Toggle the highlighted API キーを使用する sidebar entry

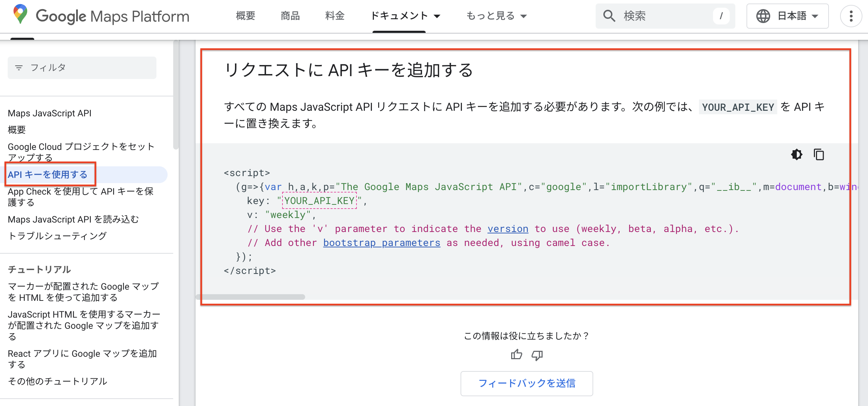pyautogui.click(x=49, y=174)
